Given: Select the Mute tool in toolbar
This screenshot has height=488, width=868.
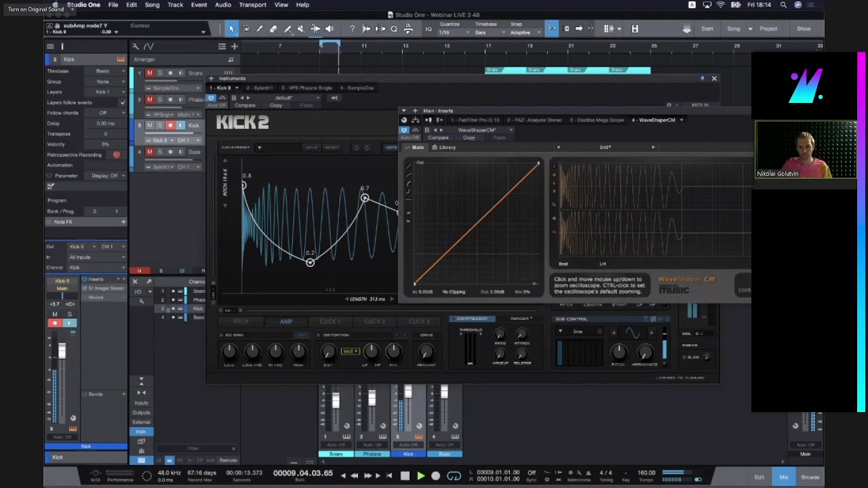Looking at the screenshot, I should coord(301,28).
